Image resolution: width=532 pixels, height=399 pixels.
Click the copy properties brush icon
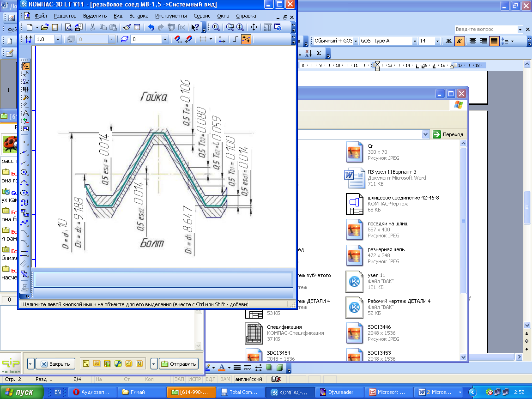127,27
